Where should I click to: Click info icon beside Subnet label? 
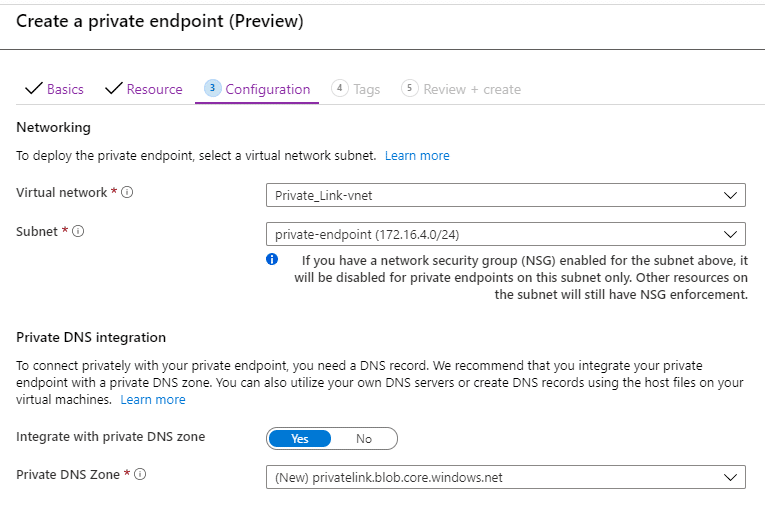pos(78,232)
